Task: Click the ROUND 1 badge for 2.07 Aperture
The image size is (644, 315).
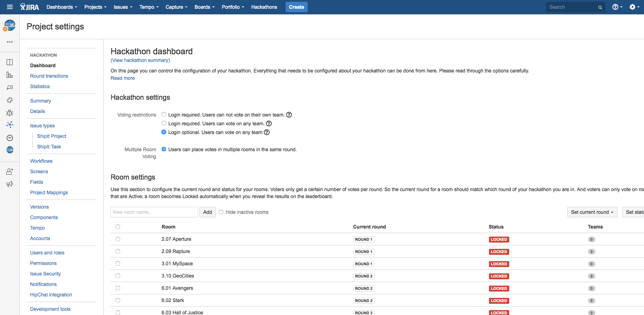Action: (x=364, y=239)
